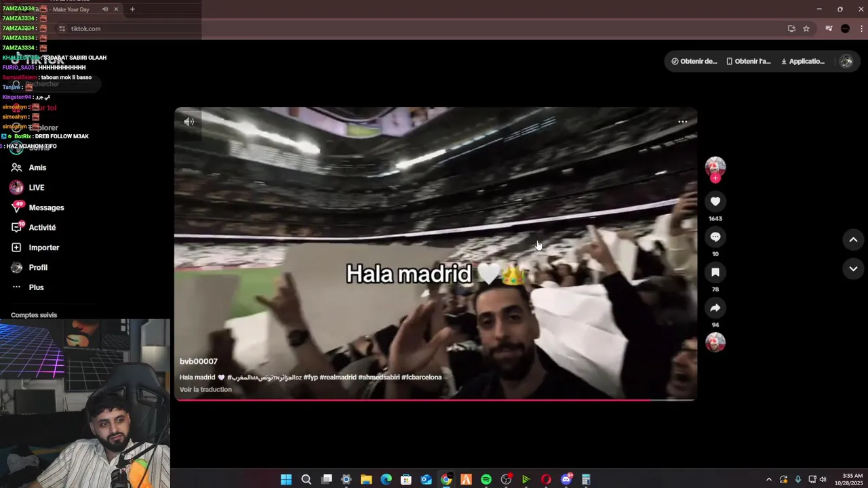Image resolution: width=868 pixels, height=488 pixels.
Task: Open Outlook from the taskbar
Action: [x=426, y=479]
